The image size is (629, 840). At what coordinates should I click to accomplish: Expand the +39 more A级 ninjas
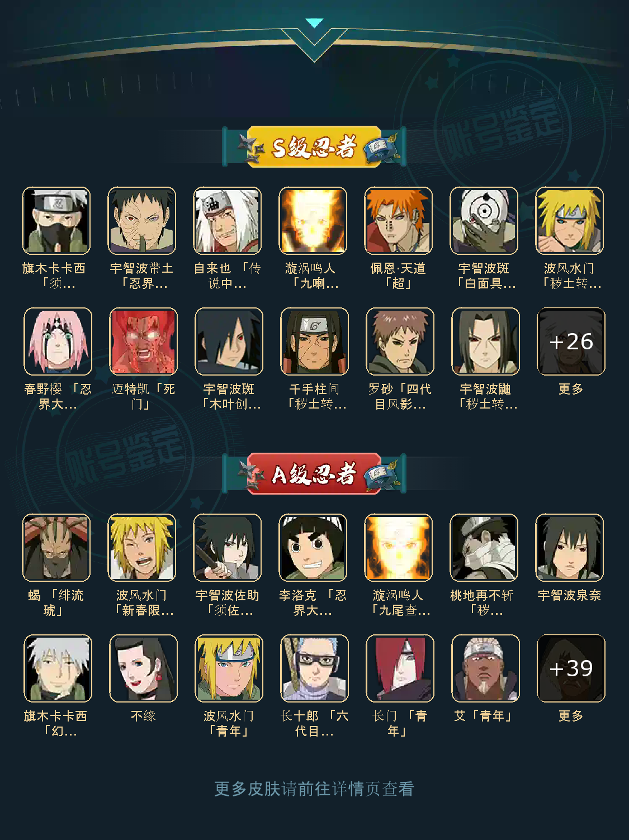tap(571, 668)
